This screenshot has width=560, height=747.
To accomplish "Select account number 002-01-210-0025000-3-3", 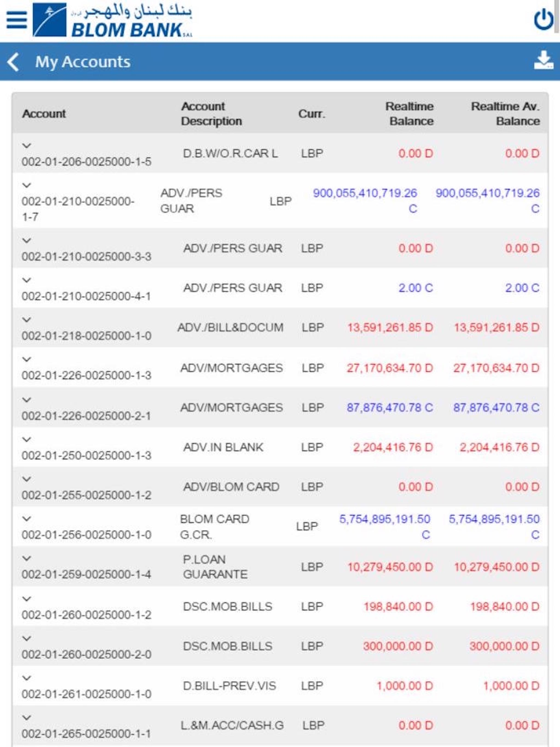I will click(86, 256).
